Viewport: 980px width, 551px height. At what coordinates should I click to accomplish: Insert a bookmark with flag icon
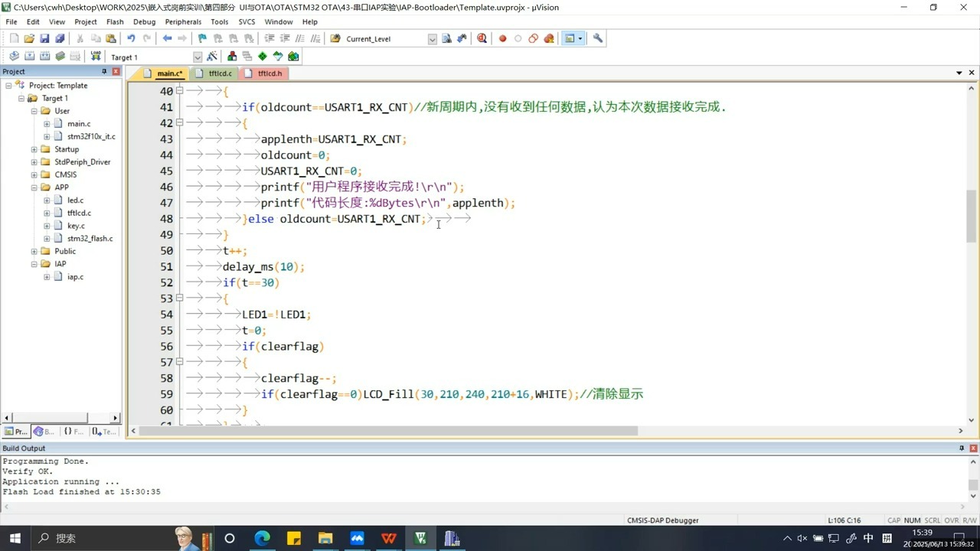202,38
